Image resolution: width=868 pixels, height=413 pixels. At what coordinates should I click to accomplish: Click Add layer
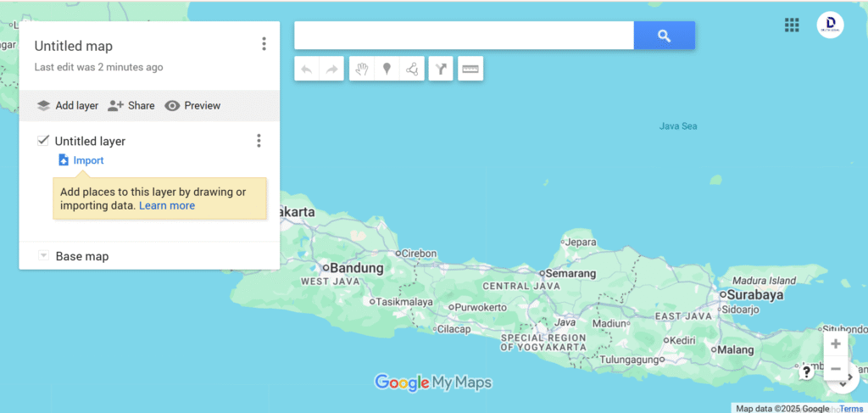[68, 106]
